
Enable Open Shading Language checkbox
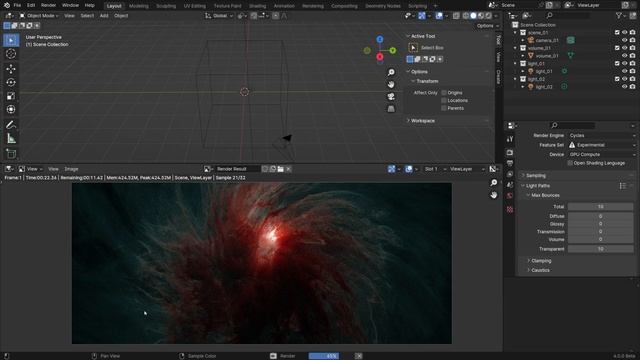click(570, 163)
